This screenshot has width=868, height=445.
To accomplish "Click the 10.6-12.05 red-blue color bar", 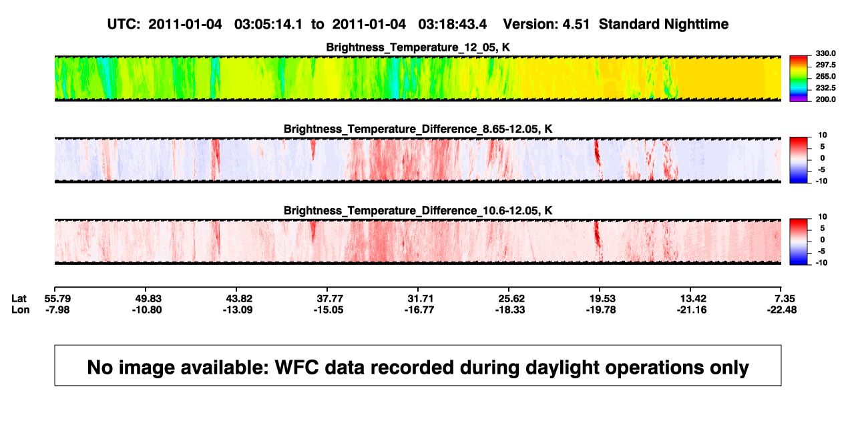I will coord(799,242).
